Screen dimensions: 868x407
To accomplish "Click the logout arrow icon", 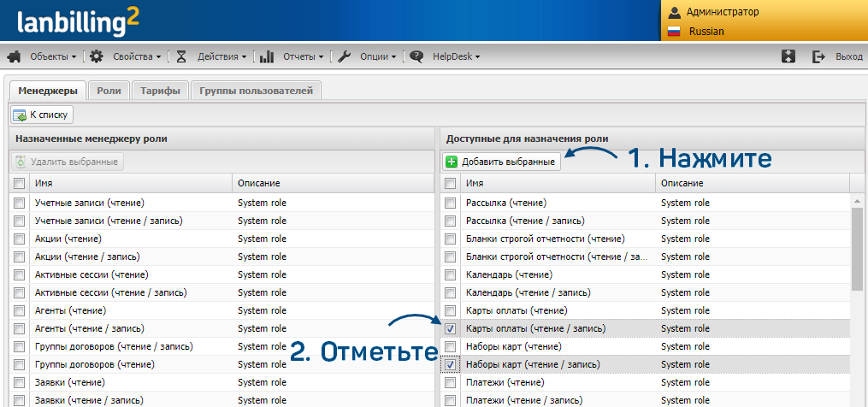I will coord(818,56).
